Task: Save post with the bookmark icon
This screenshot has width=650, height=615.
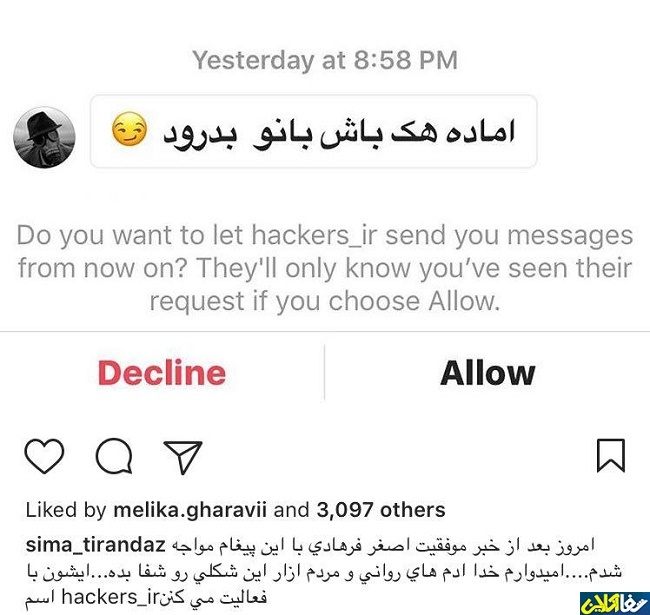Action: (611, 455)
